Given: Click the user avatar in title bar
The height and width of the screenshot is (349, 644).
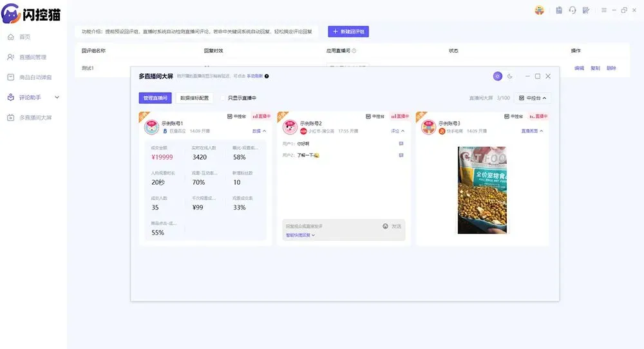Looking at the screenshot, I should click(539, 10).
